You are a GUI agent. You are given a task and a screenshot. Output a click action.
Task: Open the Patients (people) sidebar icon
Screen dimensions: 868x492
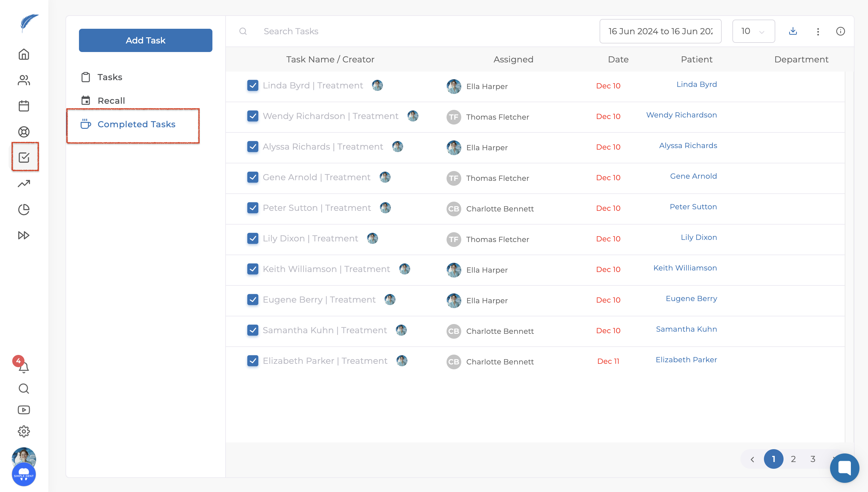tap(24, 80)
